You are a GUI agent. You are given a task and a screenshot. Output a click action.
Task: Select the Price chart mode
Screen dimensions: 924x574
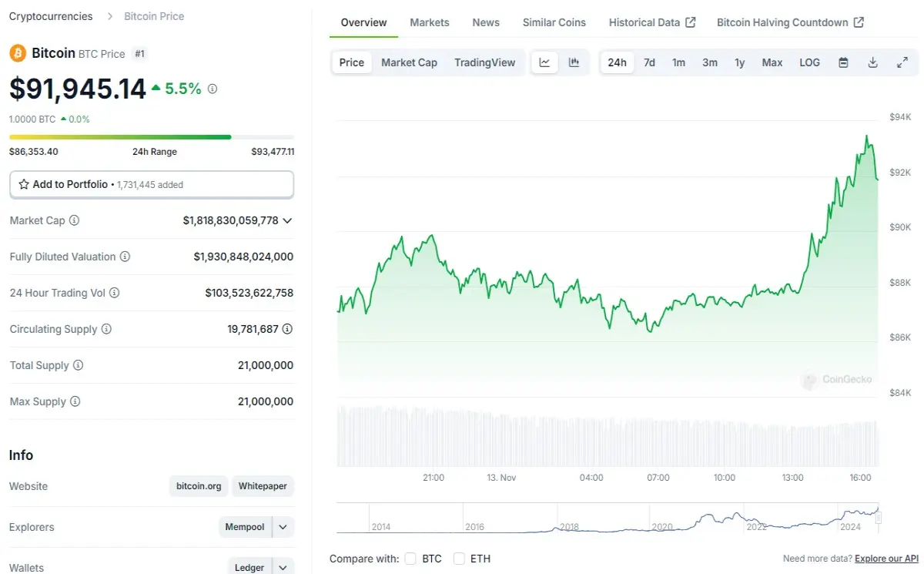coord(352,62)
